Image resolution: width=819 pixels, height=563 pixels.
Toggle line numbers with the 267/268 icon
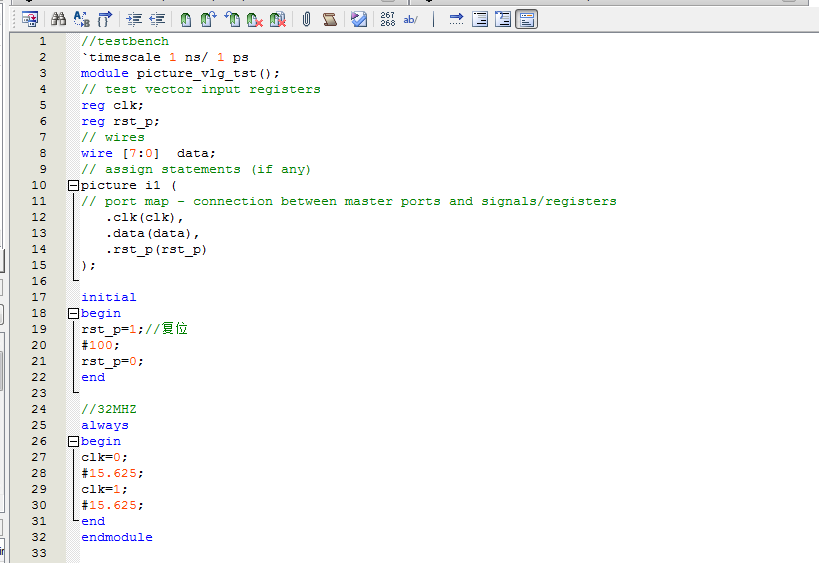point(388,19)
